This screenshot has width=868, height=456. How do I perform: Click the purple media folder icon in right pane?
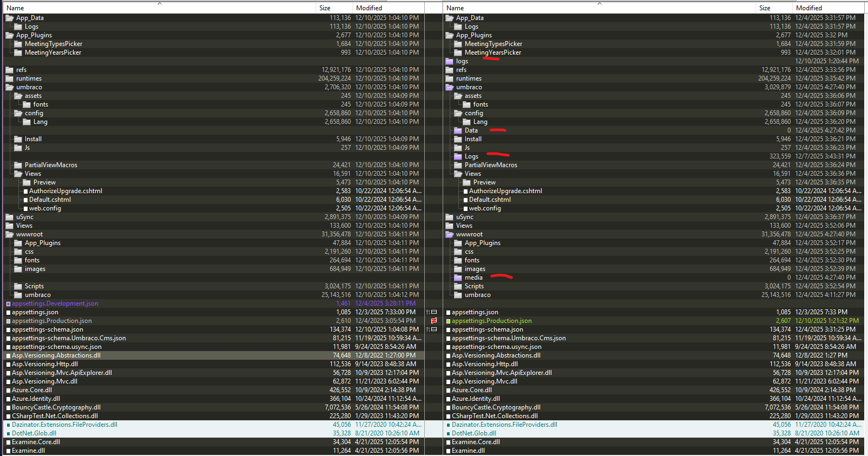point(458,277)
